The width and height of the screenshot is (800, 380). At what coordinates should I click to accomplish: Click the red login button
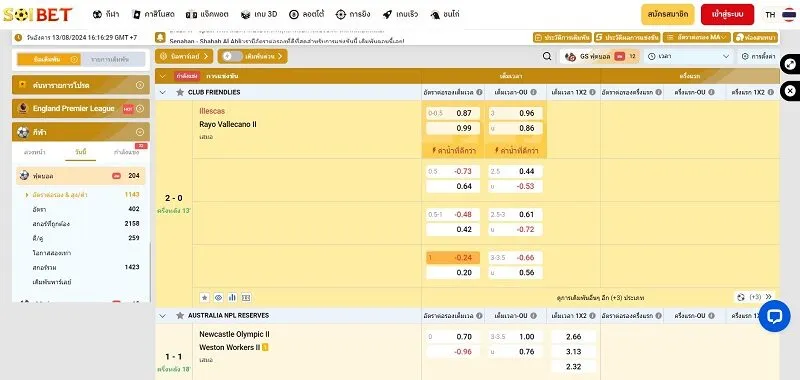click(x=728, y=14)
